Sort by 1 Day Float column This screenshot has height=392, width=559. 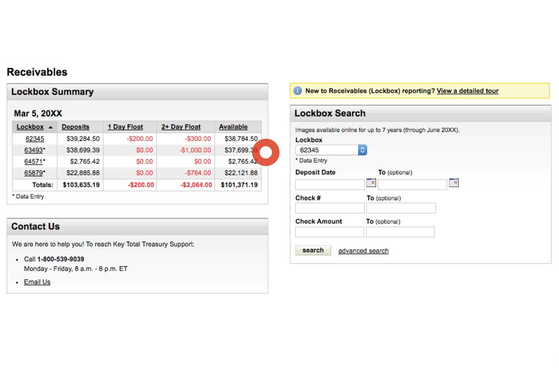[125, 127]
